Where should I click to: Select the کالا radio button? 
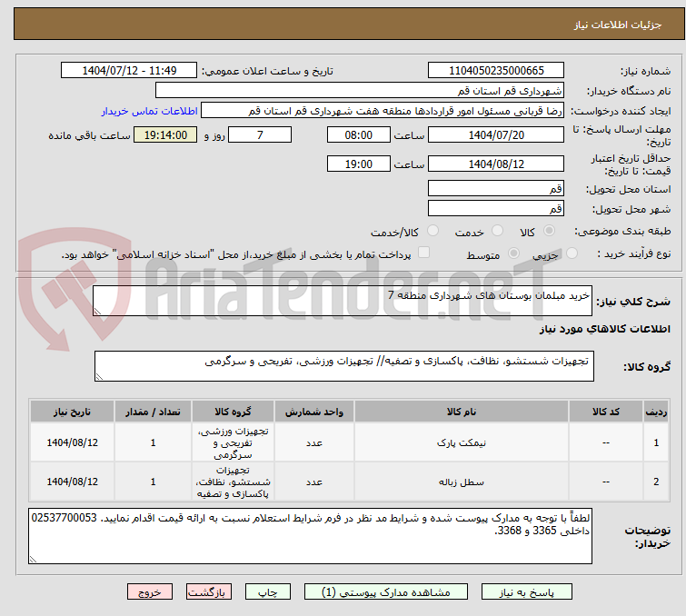click(x=549, y=231)
